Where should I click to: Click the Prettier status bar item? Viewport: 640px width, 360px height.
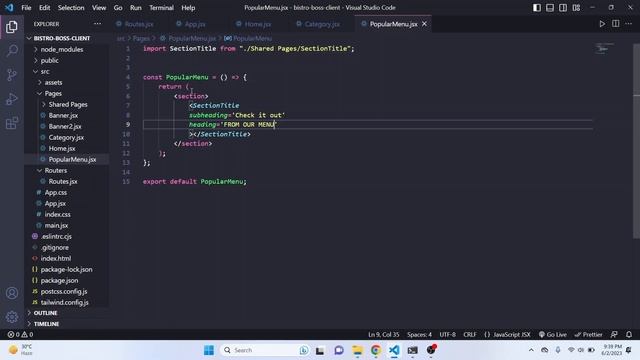click(x=589, y=334)
